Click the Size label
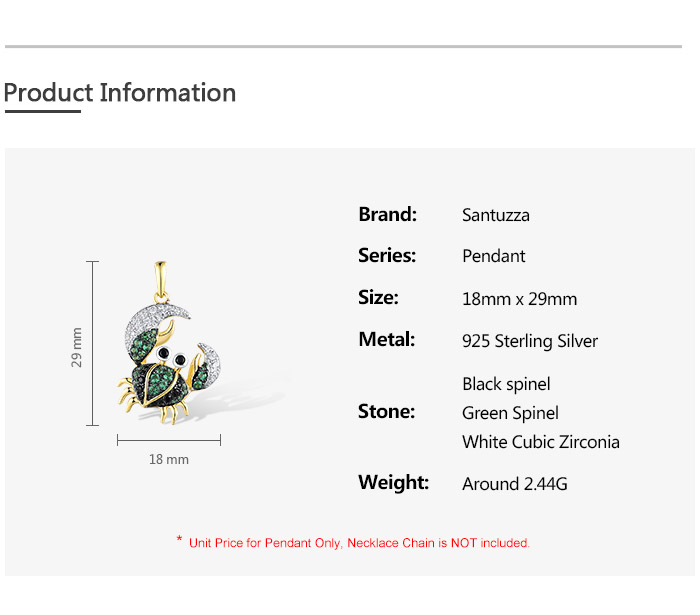This screenshot has width=700, height=615. pyautogui.click(x=378, y=297)
